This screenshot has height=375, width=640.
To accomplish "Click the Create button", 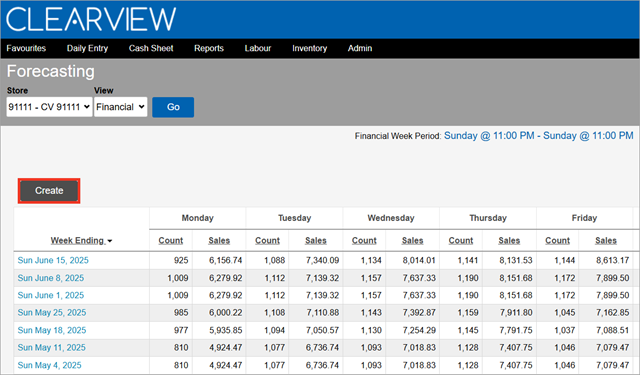I will (49, 191).
